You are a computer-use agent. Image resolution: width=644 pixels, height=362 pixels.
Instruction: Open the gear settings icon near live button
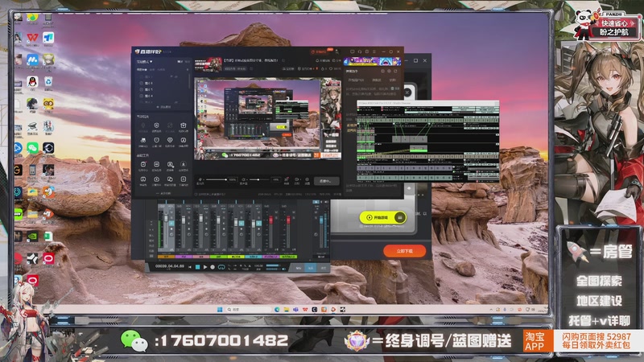[307, 179]
